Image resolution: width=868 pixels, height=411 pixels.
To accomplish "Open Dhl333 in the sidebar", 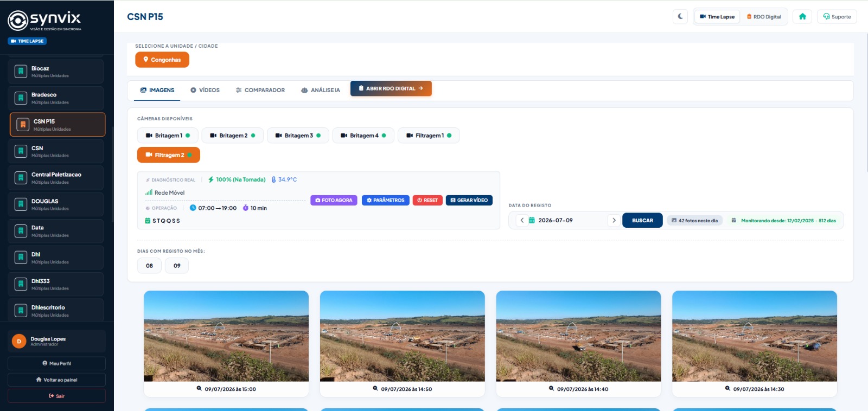I will click(56, 284).
